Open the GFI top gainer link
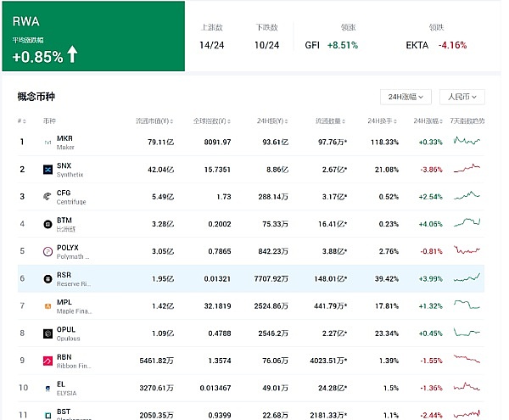This screenshot has height=420, width=509. [x=332, y=45]
